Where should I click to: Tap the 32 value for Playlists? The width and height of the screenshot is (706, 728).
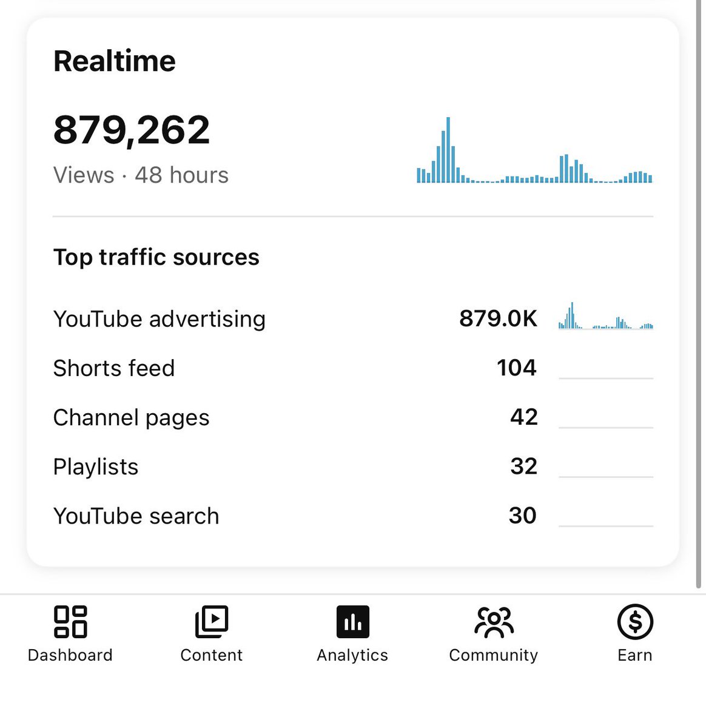(524, 466)
